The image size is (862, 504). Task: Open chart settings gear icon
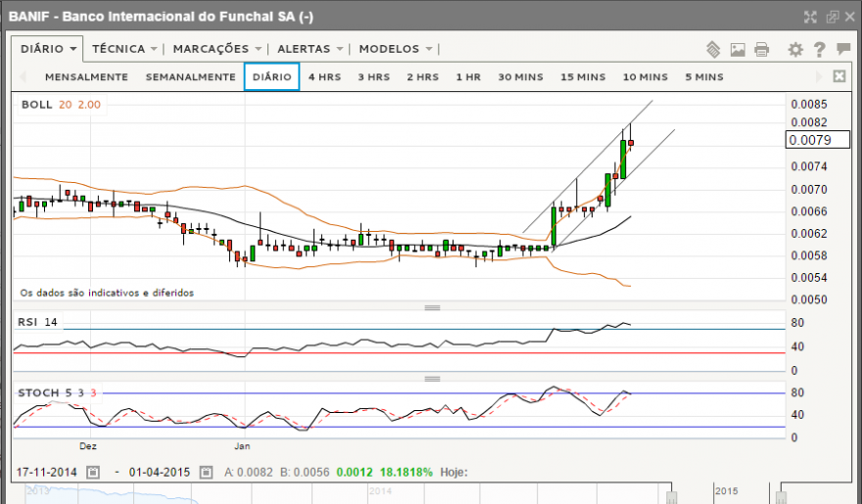(795, 50)
